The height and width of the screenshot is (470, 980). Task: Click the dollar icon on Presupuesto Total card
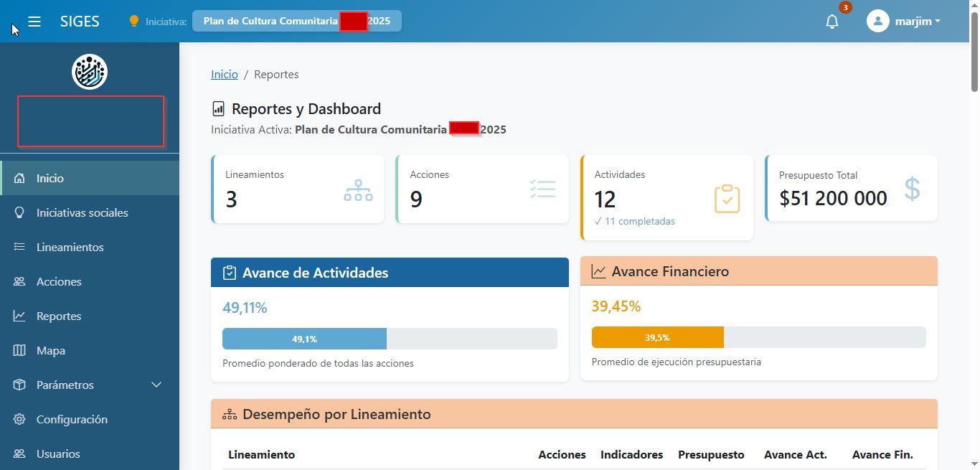pyautogui.click(x=912, y=189)
